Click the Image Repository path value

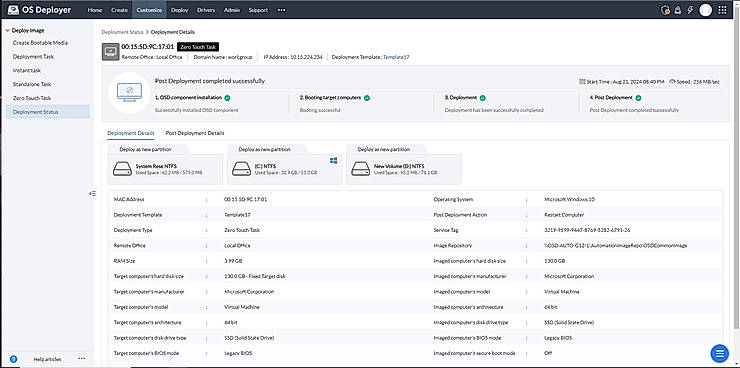tap(615, 245)
